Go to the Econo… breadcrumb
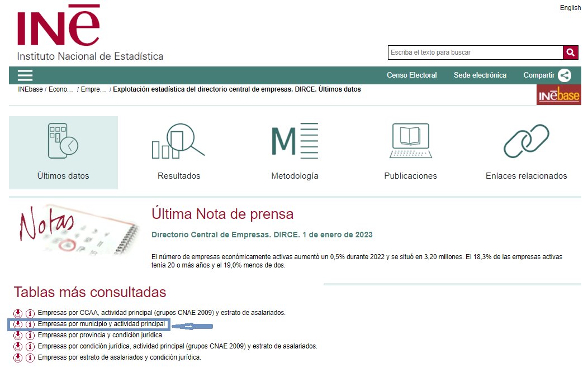The height and width of the screenshot is (368, 588). pyautogui.click(x=61, y=89)
